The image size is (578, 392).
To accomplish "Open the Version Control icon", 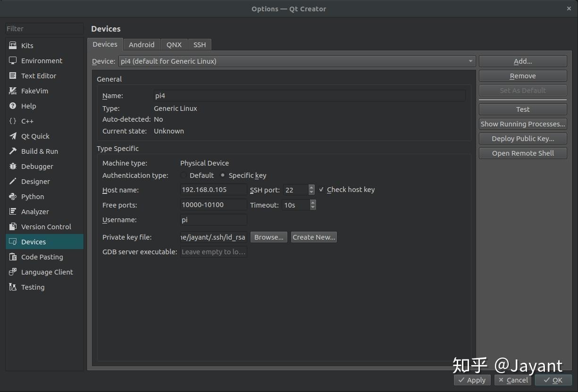I will [13, 227].
